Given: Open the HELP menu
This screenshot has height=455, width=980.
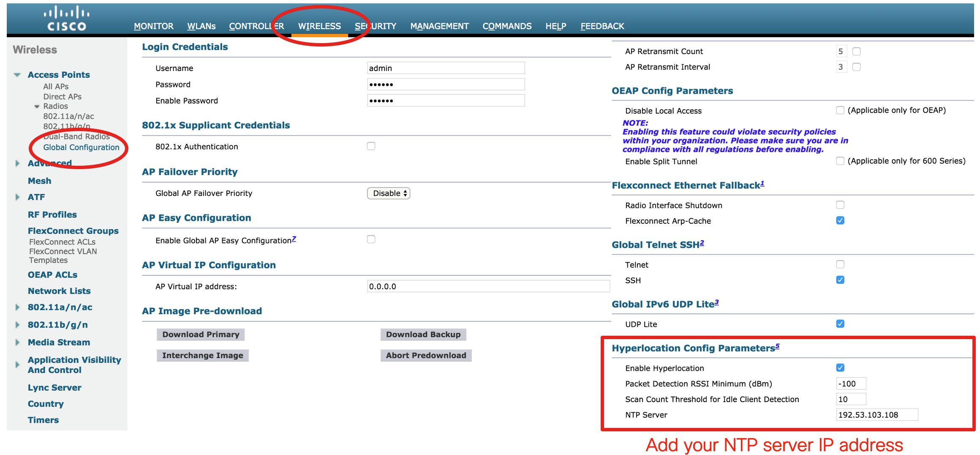Looking at the screenshot, I should [555, 26].
